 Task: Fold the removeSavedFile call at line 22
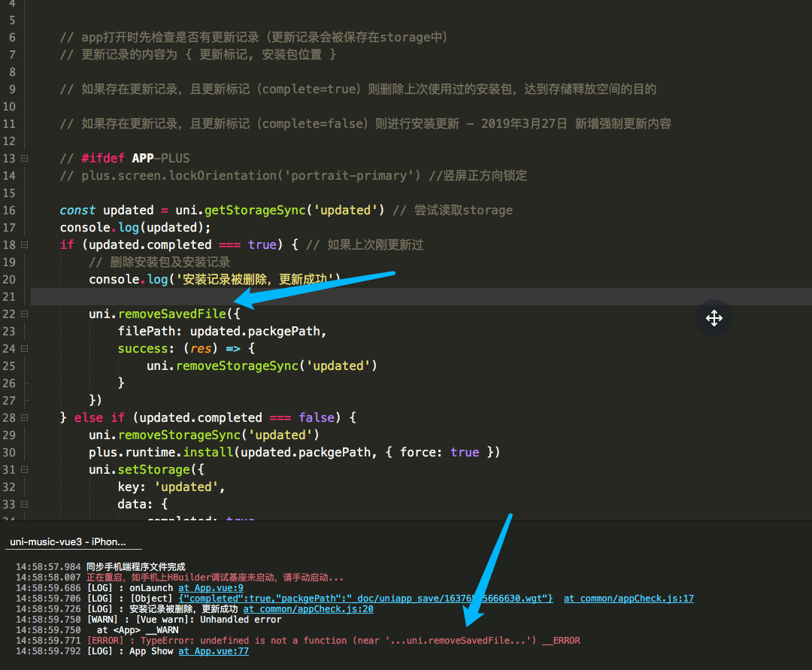click(25, 314)
